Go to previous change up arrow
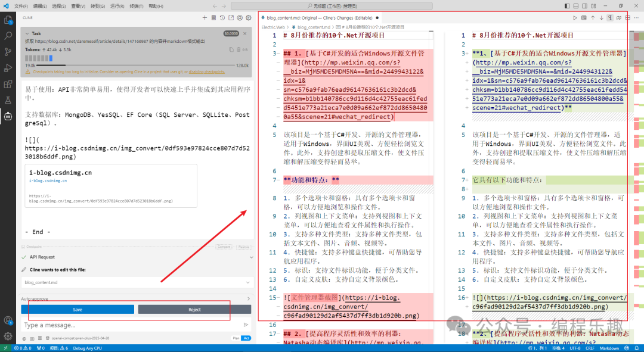644x352 pixels. (593, 18)
